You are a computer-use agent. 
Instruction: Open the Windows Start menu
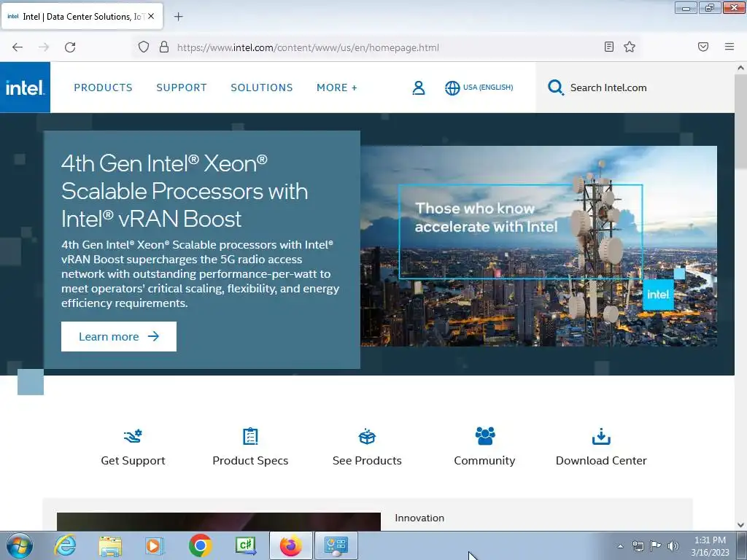[20, 545]
